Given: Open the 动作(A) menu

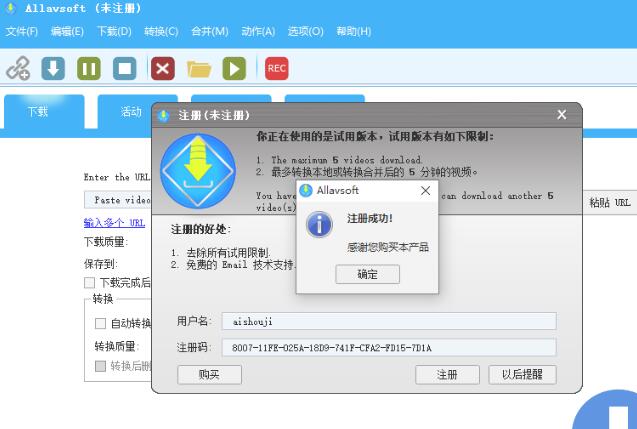Looking at the screenshot, I should (x=258, y=31).
